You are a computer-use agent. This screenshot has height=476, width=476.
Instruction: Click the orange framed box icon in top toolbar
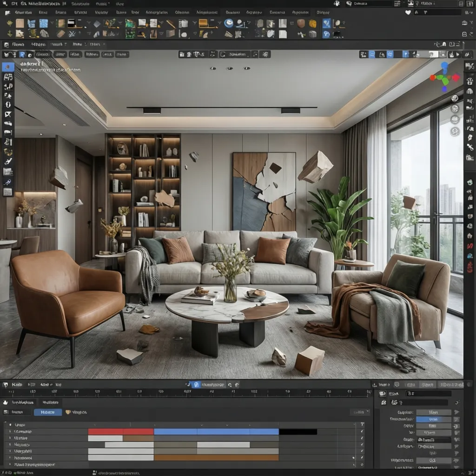pyautogui.click(x=203, y=23)
